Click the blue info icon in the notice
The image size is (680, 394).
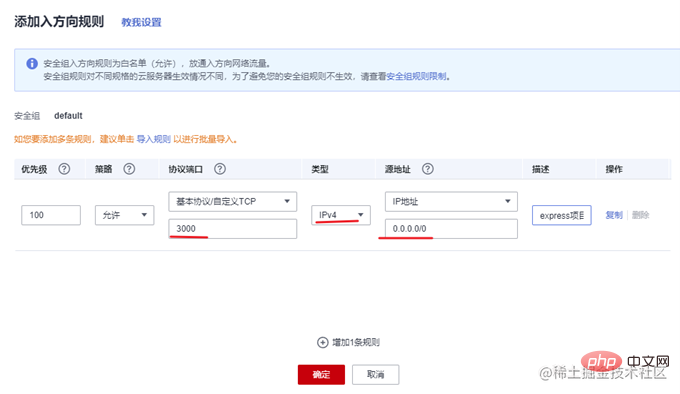pyautogui.click(x=32, y=64)
